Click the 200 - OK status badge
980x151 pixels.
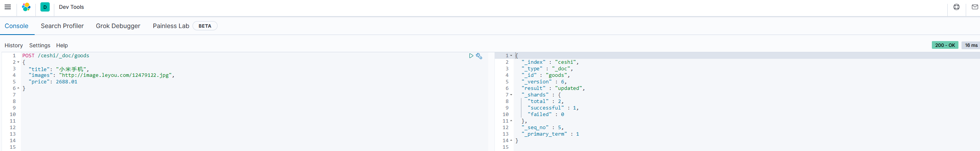(x=945, y=45)
